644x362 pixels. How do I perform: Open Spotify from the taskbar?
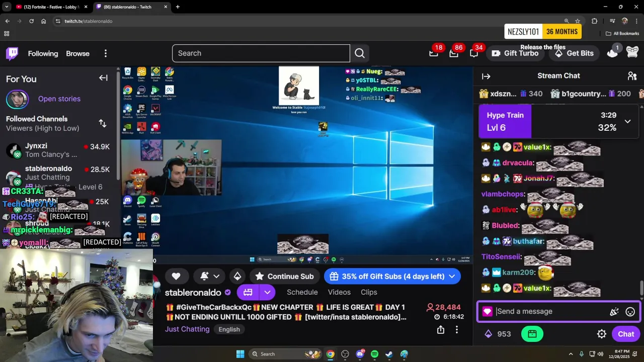(x=374, y=354)
